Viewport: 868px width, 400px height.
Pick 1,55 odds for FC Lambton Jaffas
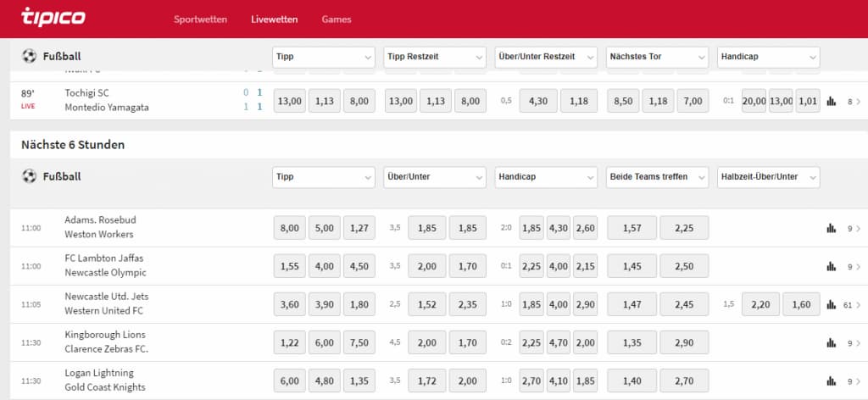[289, 266]
